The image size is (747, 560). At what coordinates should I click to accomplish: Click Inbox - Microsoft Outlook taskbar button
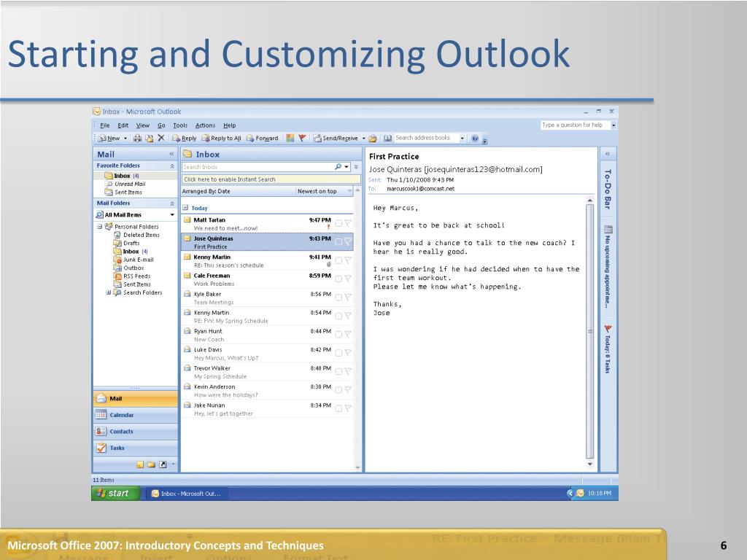coord(186,494)
